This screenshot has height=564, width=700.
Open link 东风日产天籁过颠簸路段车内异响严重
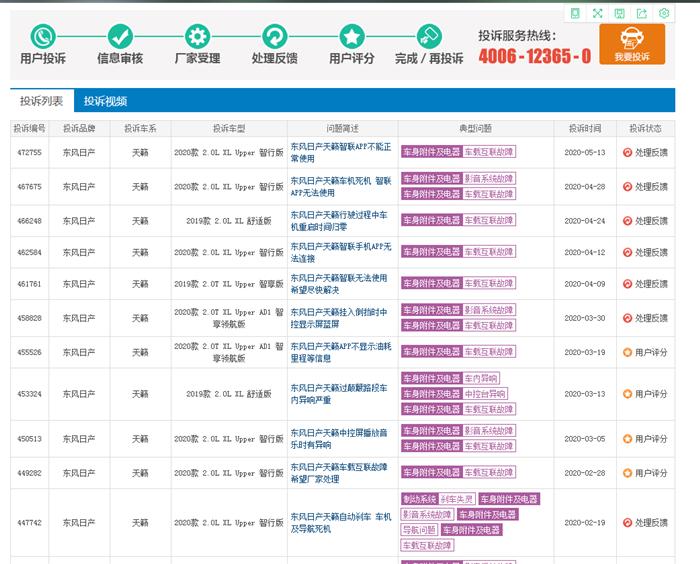coord(339,394)
